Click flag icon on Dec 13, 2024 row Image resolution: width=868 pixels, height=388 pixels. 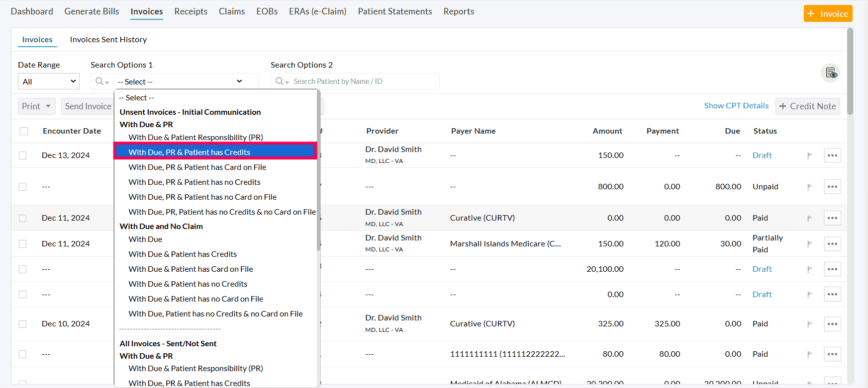point(810,155)
